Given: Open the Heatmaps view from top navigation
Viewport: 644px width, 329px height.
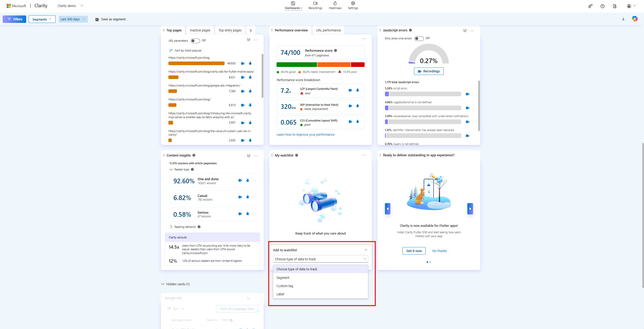Looking at the screenshot, I should pos(335,5).
